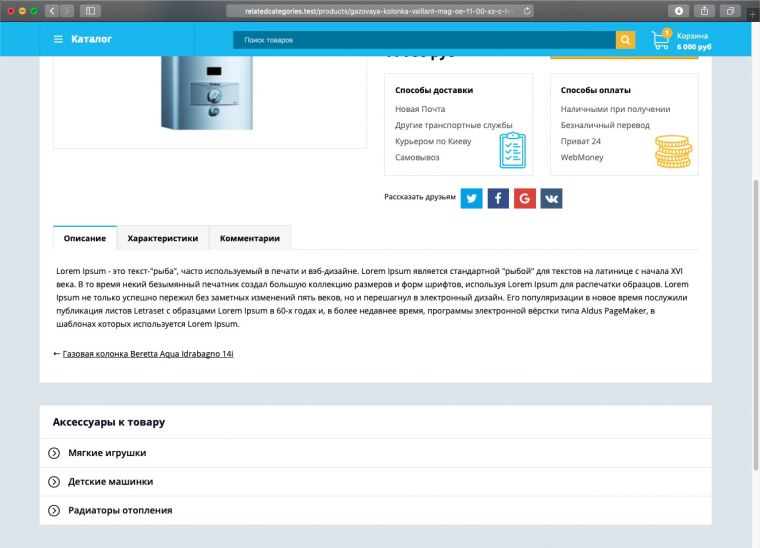The image size is (760, 548).
Task: Toggle the Safari sidebar button
Action: pos(90,11)
